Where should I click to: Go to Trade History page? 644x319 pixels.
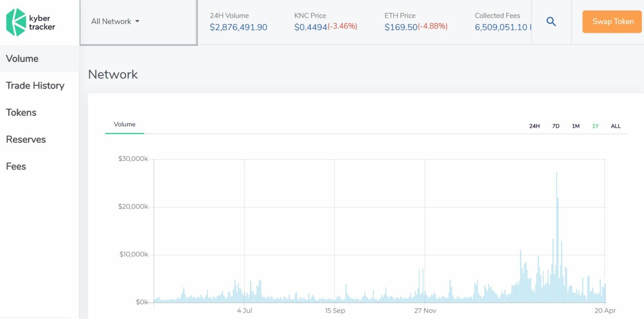point(35,85)
